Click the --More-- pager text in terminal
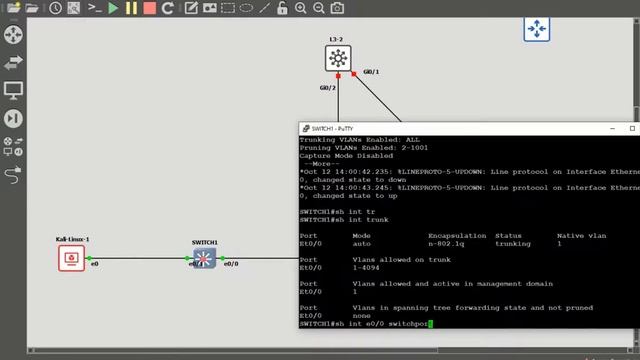The height and width of the screenshot is (360, 640). tap(321, 164)
